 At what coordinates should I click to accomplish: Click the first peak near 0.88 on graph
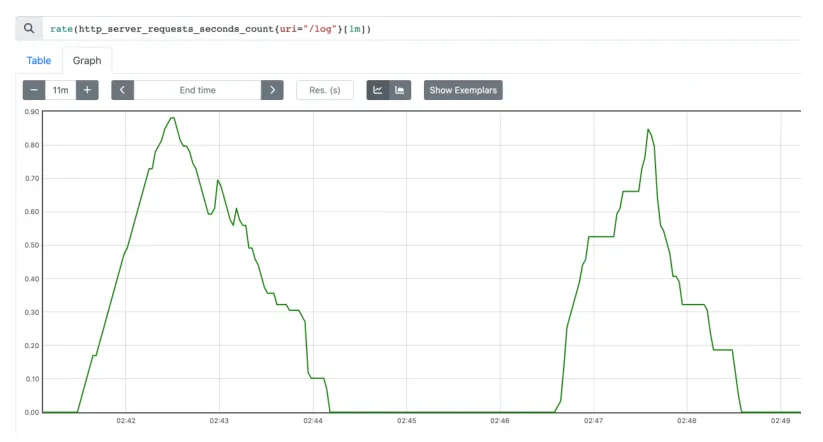[172, 118]
